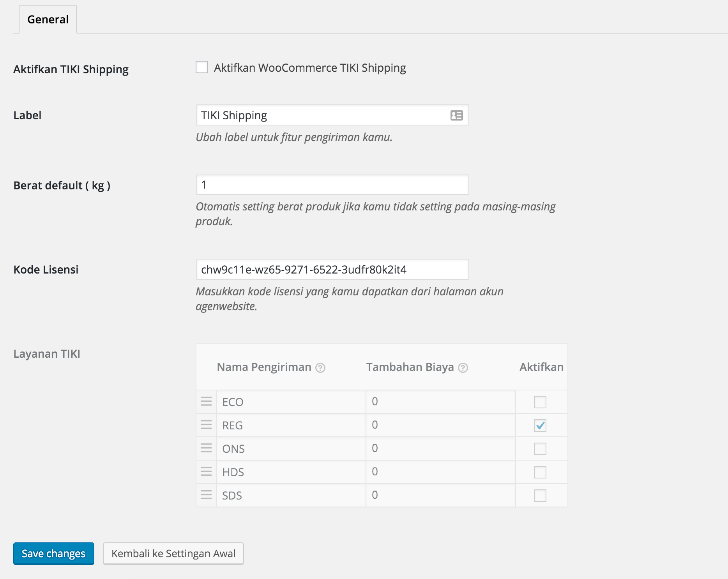Click the ECO shipping name field
This screenshot has width=728, height=579.
(291, 402)
